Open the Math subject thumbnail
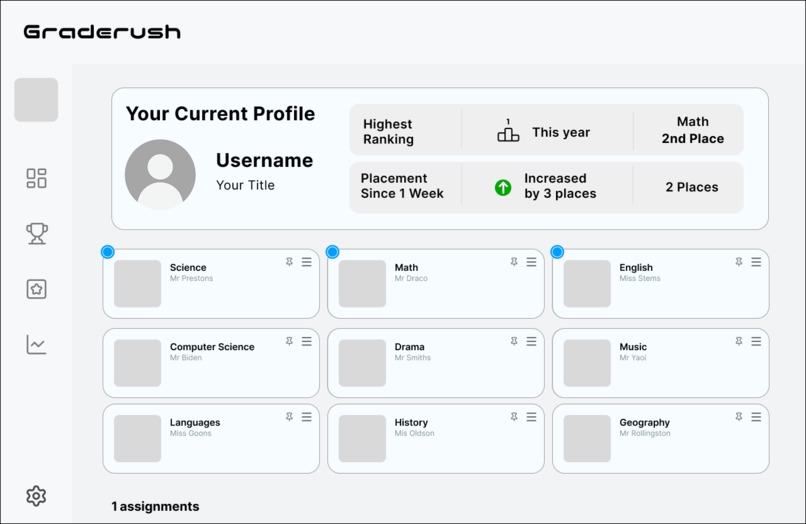The image size is (806, 524). 362,283
